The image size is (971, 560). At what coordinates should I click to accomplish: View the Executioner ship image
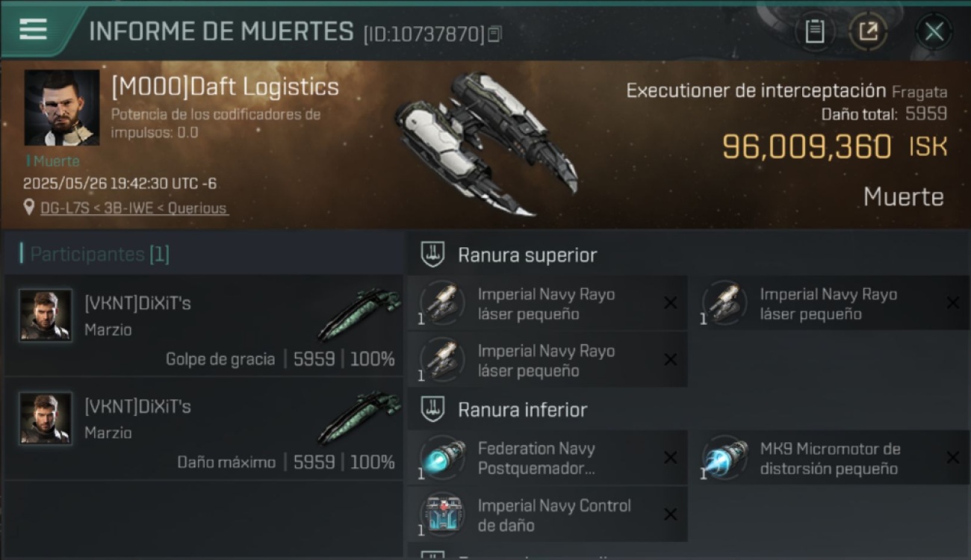coord(486,143)
